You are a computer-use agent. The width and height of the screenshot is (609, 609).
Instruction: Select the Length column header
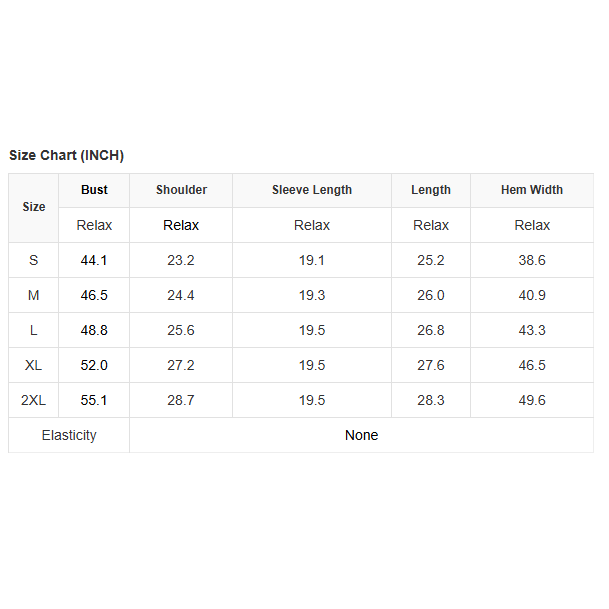[431, 190]
